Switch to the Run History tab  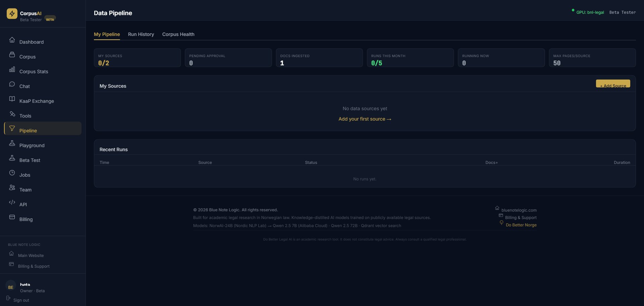tap(141, 34)
